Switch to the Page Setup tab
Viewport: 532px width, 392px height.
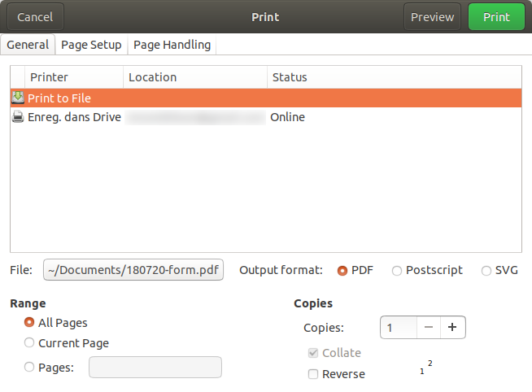tap(91, 45)
